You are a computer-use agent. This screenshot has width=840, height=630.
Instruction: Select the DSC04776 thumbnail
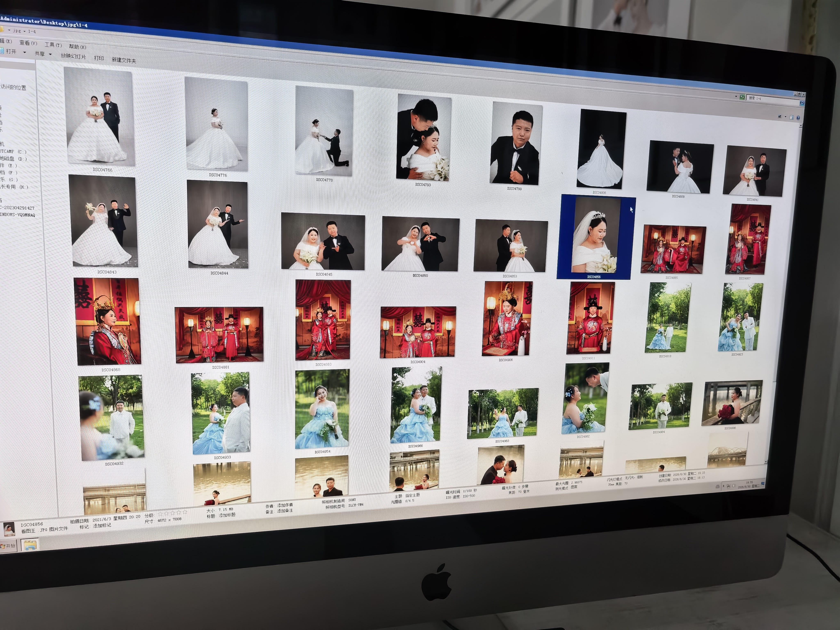click(x=216, y=124)
